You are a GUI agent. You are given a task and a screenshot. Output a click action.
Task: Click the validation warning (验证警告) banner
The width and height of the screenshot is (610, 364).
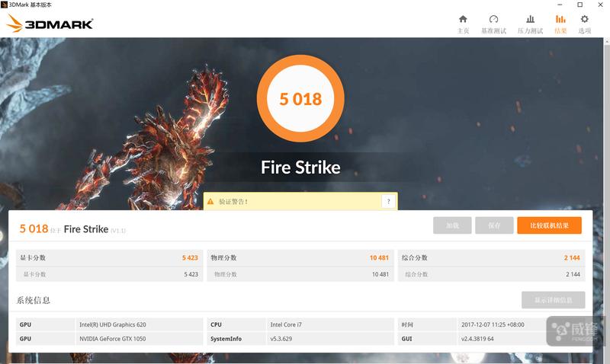point(300,201)
